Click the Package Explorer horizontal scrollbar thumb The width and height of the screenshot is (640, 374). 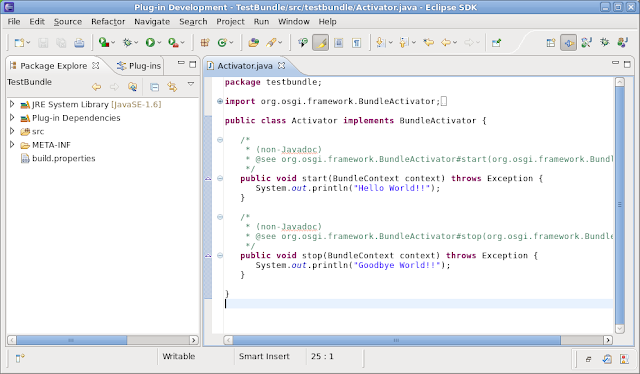(71, 340)
